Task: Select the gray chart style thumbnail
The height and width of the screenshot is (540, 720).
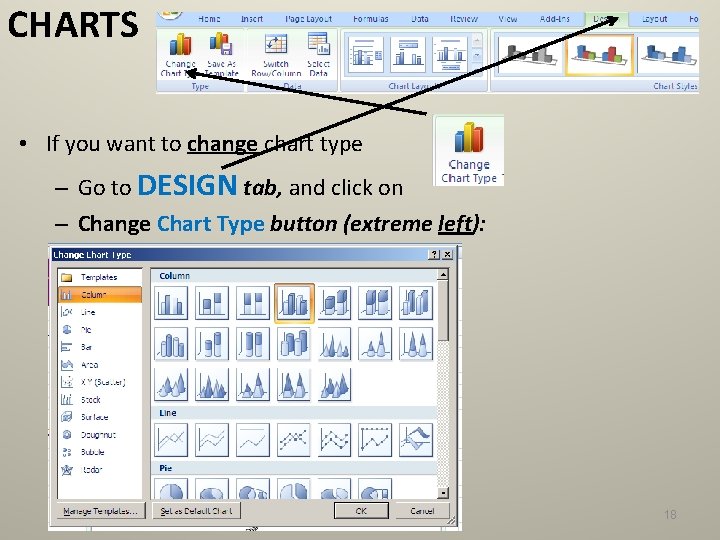Action: point(530,55)
